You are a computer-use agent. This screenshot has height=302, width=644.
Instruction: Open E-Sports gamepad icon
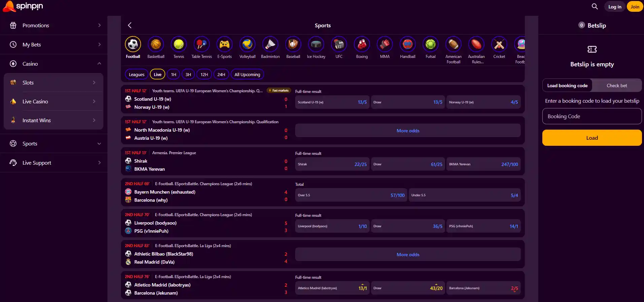pos(225,44)
